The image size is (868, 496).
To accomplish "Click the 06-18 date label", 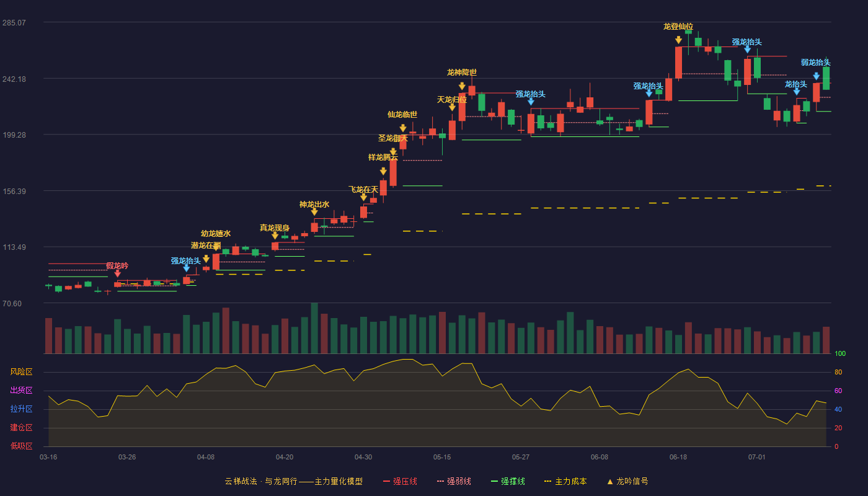I will tap(678, 457).
